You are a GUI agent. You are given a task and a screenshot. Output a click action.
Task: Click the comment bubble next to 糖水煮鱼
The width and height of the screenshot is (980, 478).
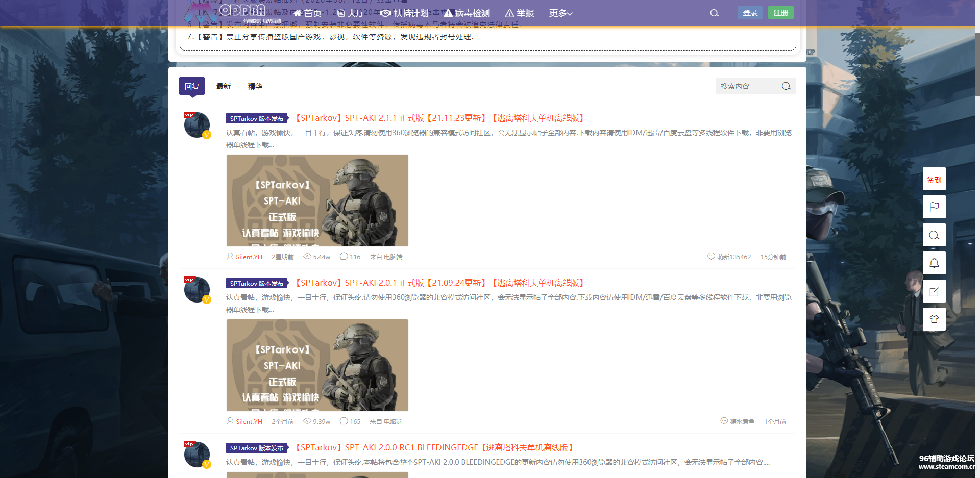[x=724, y=421]
